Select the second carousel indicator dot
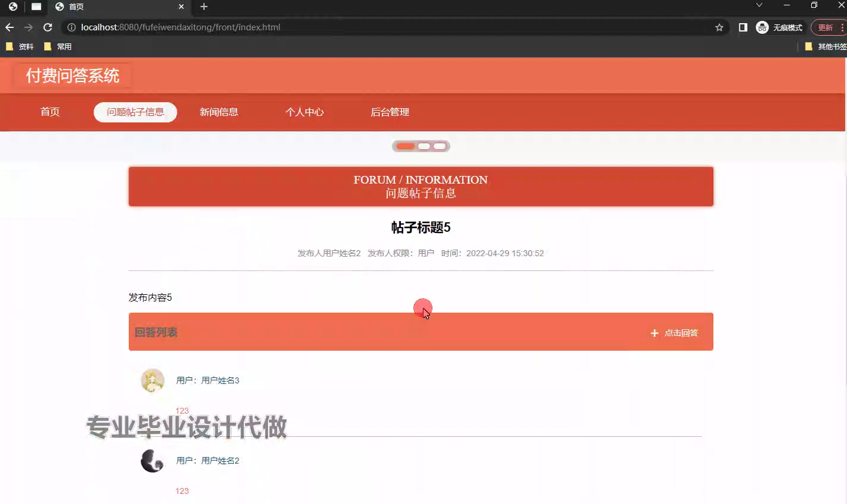 424,146
